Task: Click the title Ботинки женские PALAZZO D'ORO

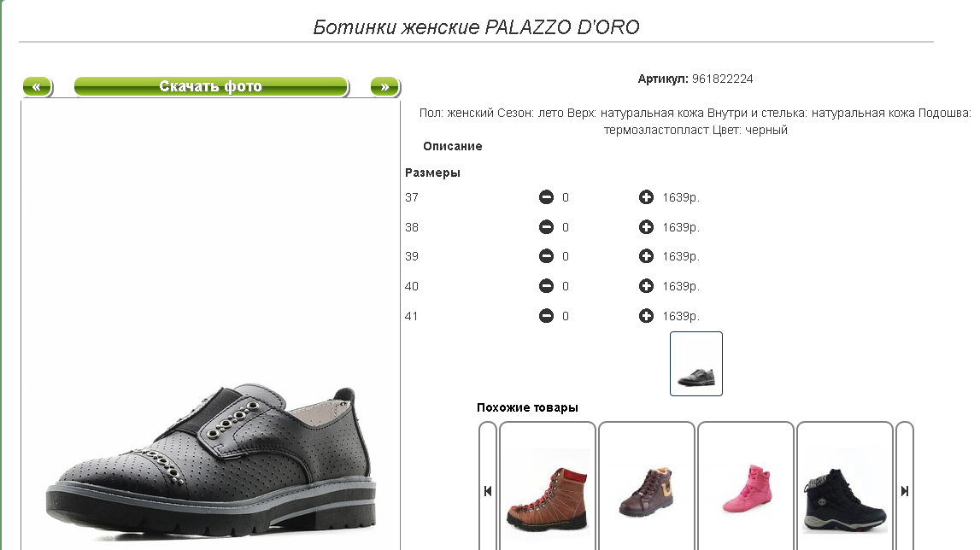Action: pyautogui.click(x=476, y=26)
